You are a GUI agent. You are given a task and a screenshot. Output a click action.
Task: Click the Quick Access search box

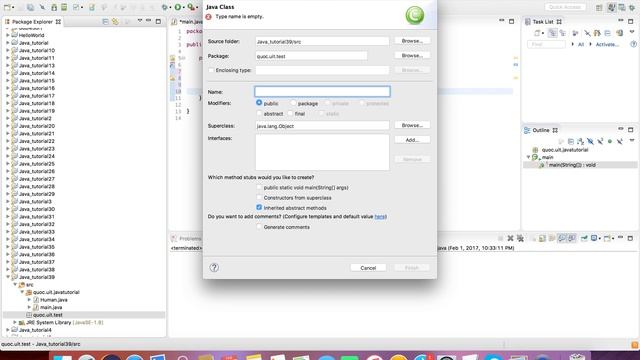pos(565,7)
